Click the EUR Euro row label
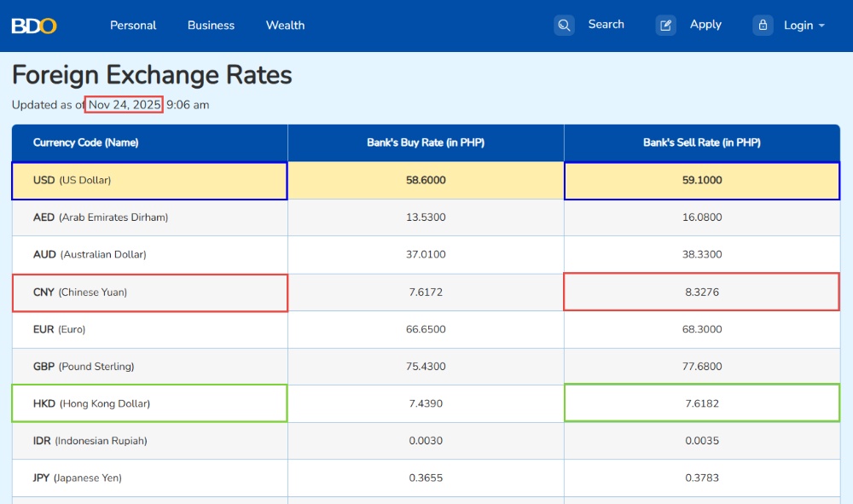The width and height of the screenshot is (853, 504). click(x=60, y=329)
